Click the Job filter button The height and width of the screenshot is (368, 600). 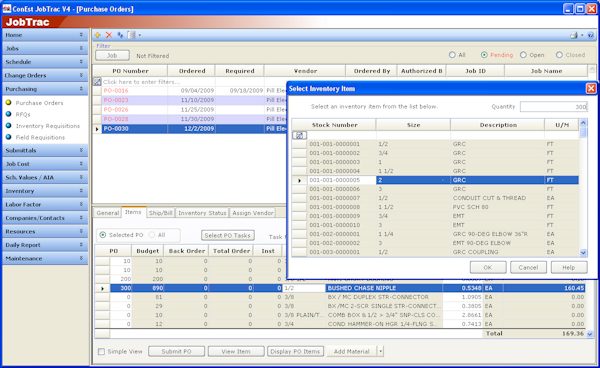pos(112,55)
